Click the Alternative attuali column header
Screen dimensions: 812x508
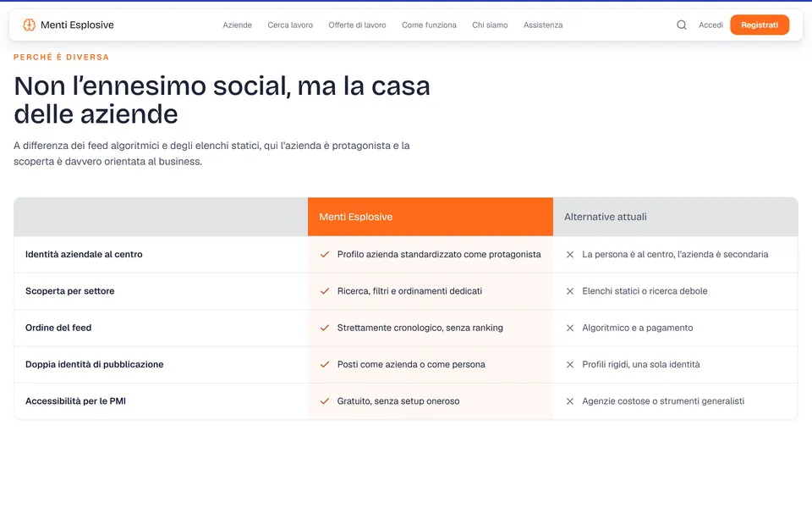click(675, 217)
